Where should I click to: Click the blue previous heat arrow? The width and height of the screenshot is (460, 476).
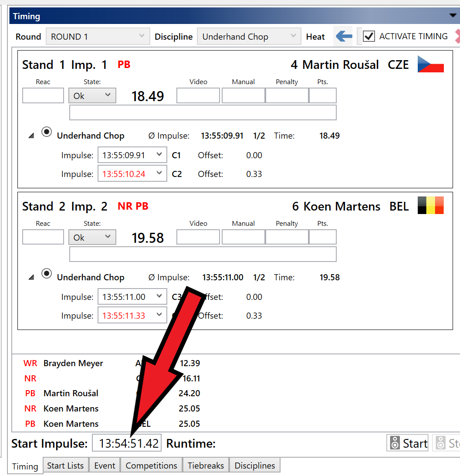pos(344,37)
